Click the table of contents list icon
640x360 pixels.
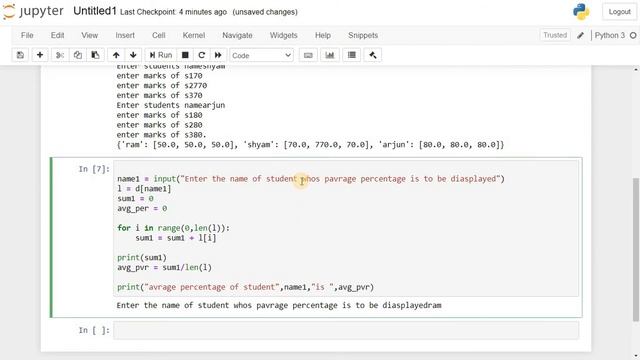coord(352,55)
